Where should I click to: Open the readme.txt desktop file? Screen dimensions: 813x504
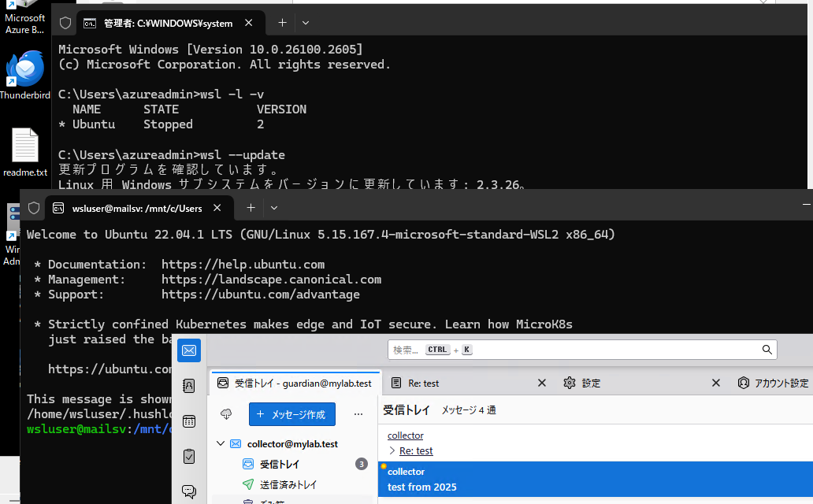[x=25, y=152]
